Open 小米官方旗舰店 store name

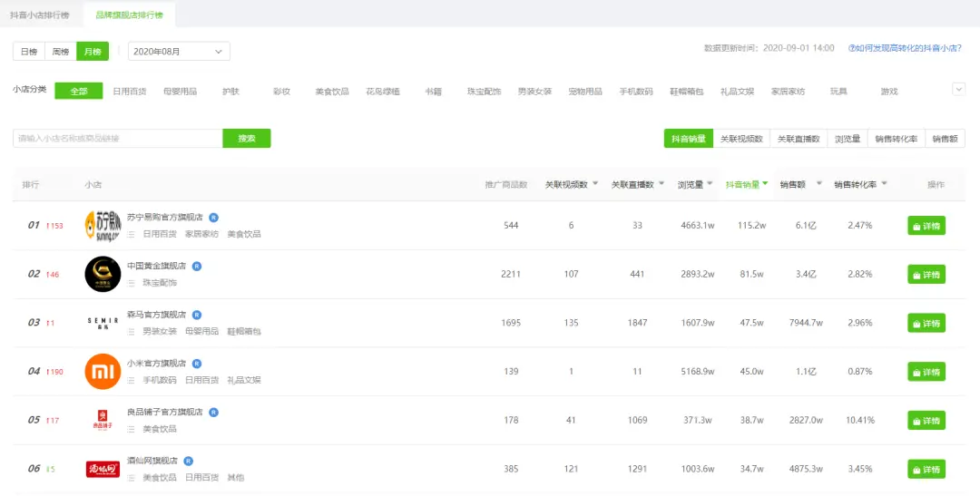(156, 364)
